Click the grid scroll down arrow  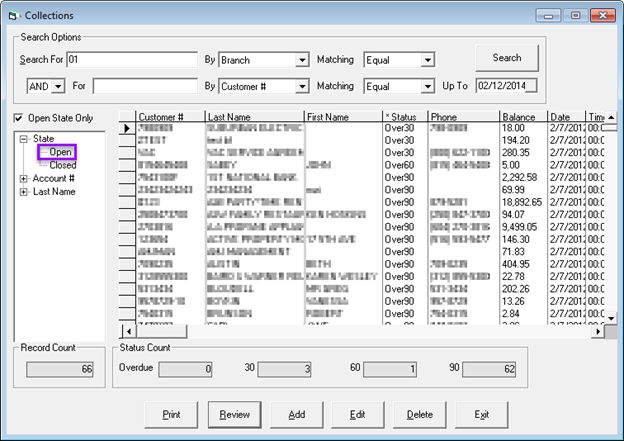tap(611, 318)
